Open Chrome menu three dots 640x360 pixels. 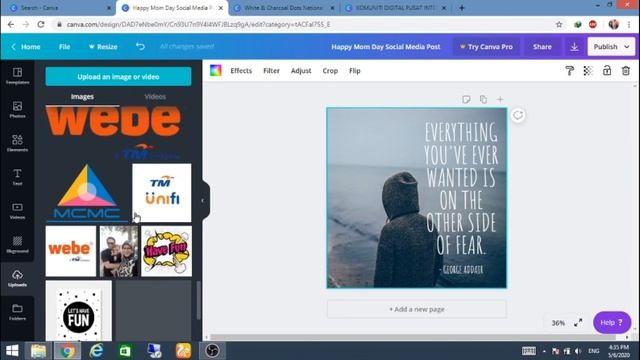point(629,24)
